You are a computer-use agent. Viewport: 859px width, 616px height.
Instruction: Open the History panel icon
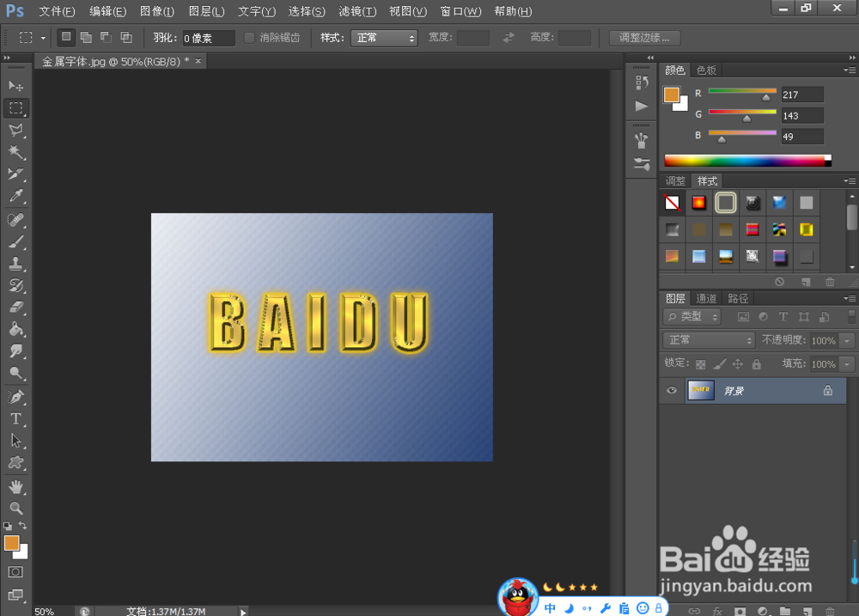click(642, 82)
